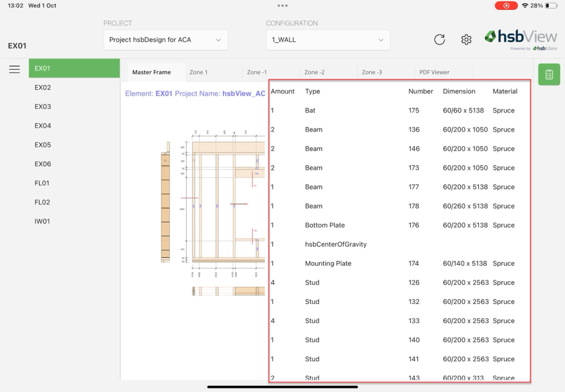Image resolution: width=565 pixels, height=392 pixels.
Task: Switch to the Zone 1 tab
Action: (x=199, y=72)
